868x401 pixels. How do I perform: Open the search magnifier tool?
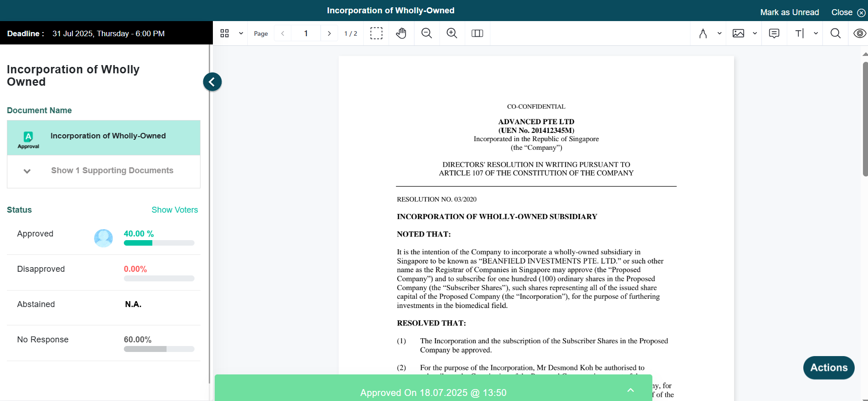click(835, 33)
